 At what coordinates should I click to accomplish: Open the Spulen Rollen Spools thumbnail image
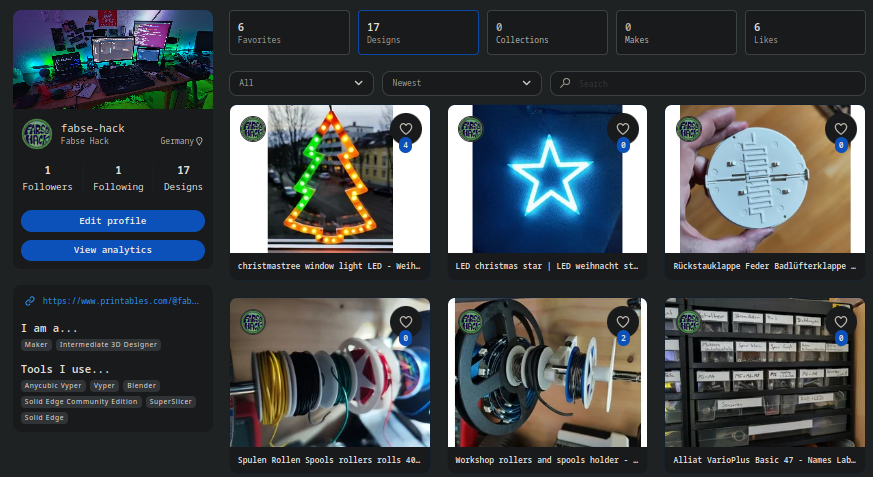(x=330, y=372)
